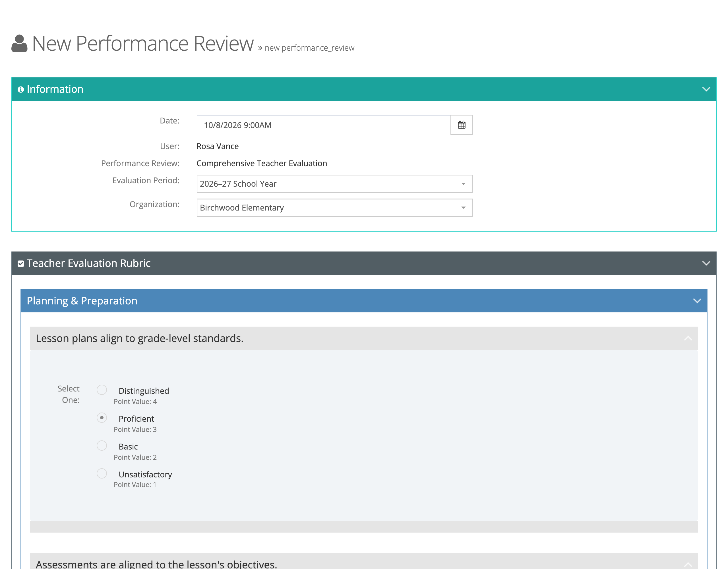This screenshot has height=569, width=728.
Task: Click the Information panel info icon
Action: (21, 89)
